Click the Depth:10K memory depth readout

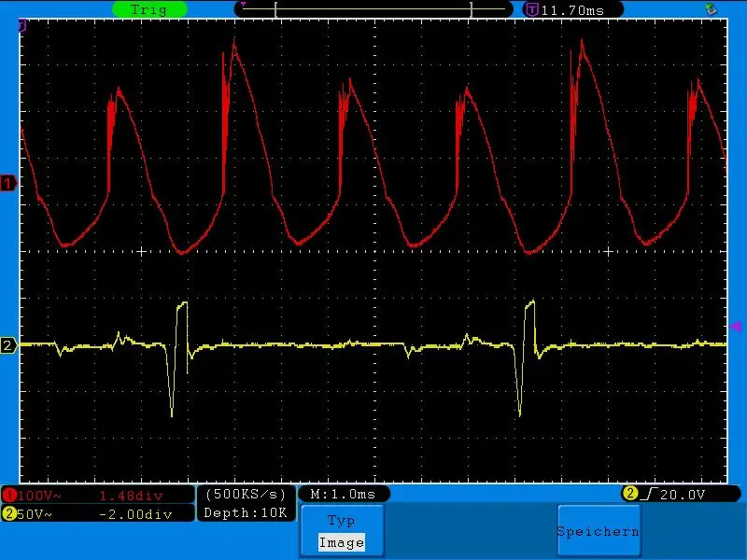pyautogui.click(x=247, y=512)
